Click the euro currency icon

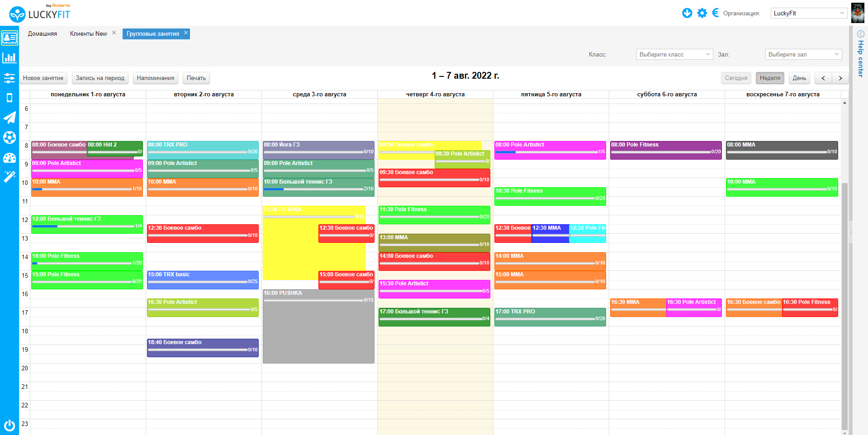click(716, 13)
